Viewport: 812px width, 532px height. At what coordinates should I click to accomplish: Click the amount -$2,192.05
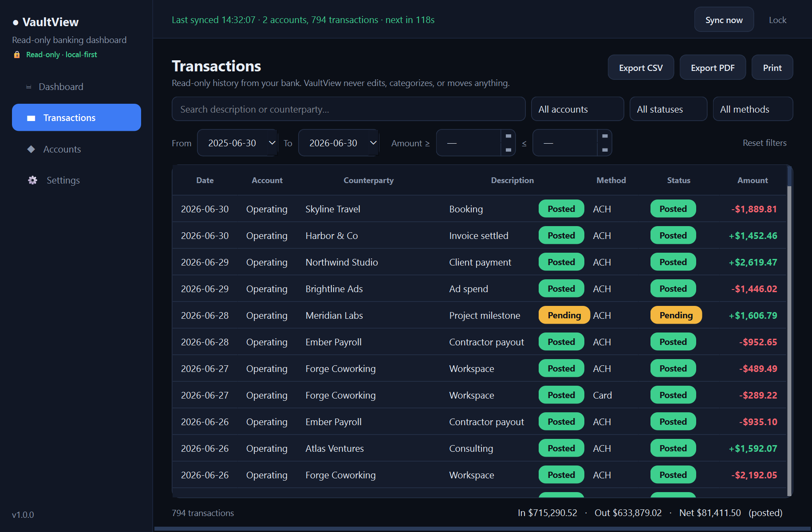(754, 475)
